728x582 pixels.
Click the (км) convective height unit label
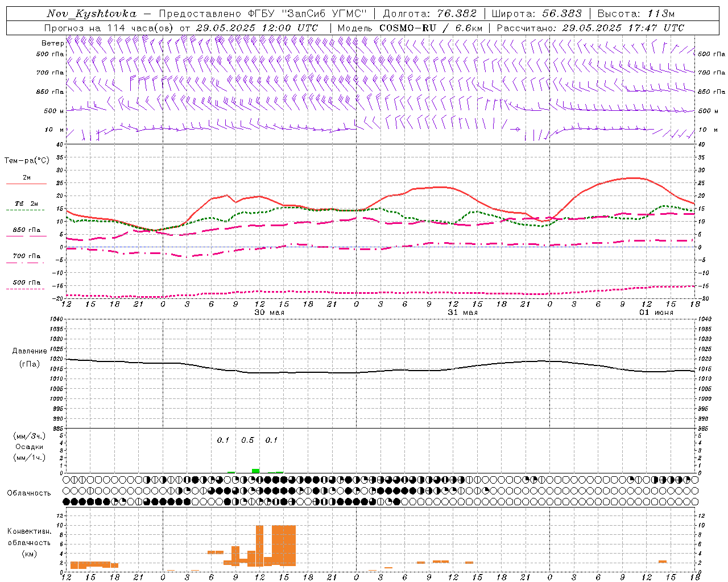click(x=29, y=553)
